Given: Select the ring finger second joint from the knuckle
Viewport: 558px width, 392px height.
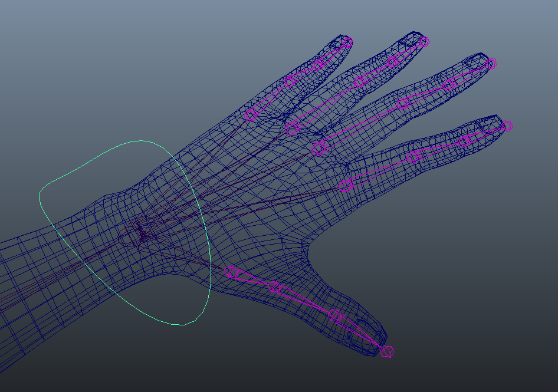Looking at the screenshot, I should point(359,82).
